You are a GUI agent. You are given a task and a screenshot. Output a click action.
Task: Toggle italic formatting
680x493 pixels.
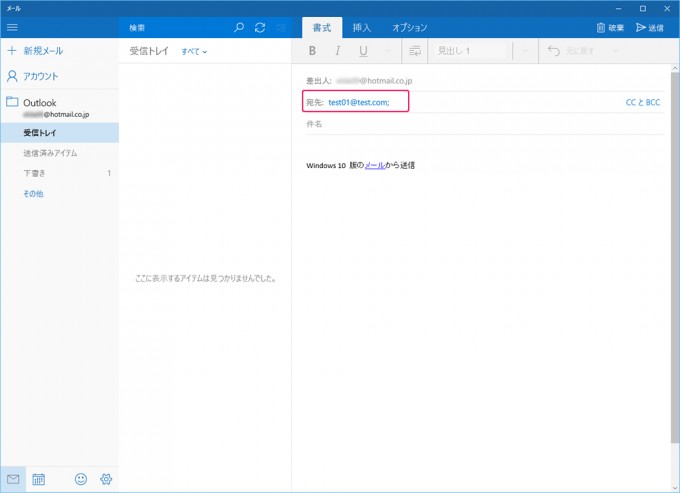tap(337, 51)
